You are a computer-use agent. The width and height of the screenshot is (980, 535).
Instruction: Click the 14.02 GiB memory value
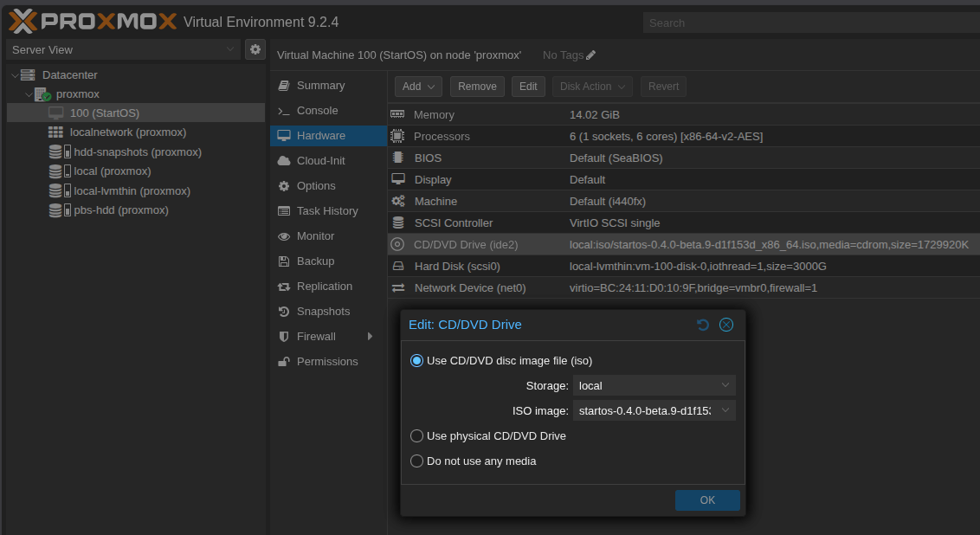coord(595,114)
